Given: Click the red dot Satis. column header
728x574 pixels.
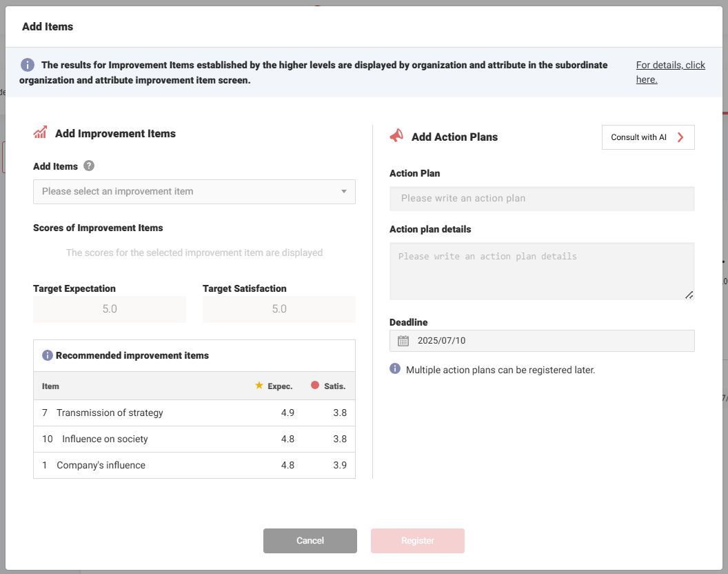Looking at the screenshot, I should (x=315, y=386).
